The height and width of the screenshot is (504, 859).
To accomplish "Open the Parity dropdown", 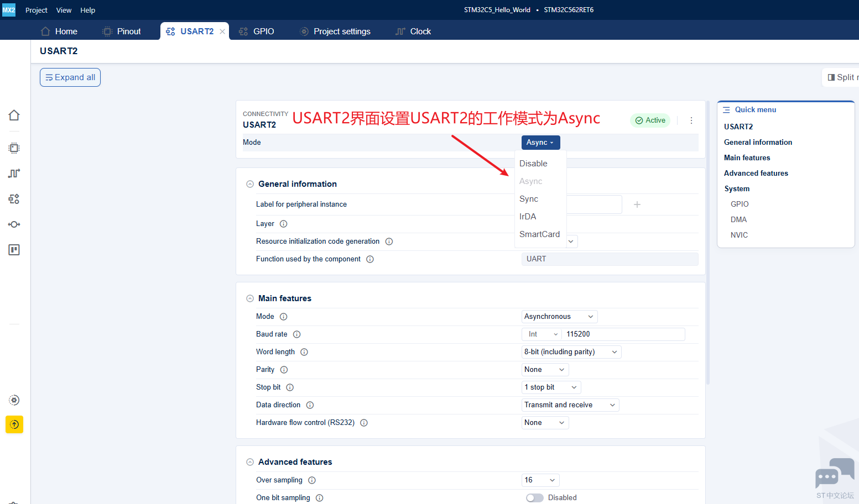I will tap(545, 370).
